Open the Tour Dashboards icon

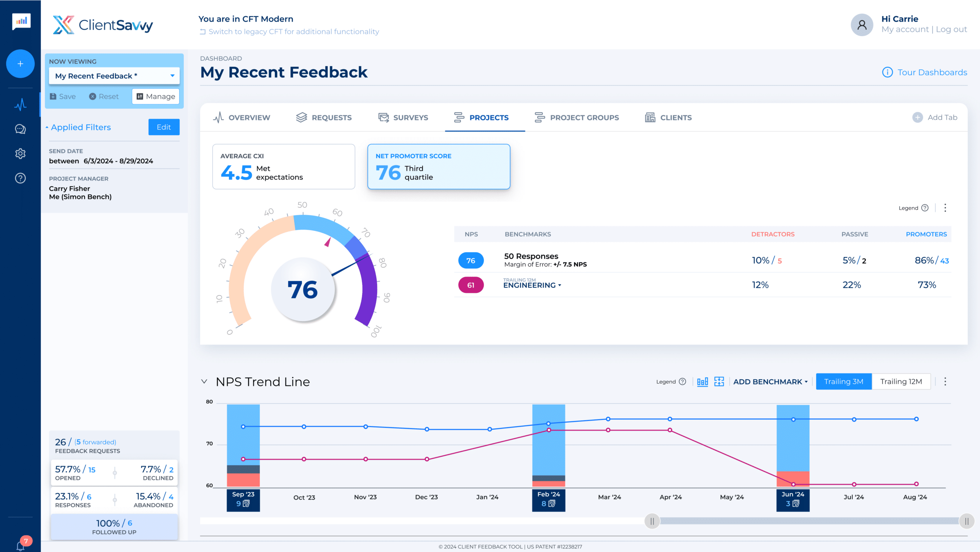click(887, 72)
